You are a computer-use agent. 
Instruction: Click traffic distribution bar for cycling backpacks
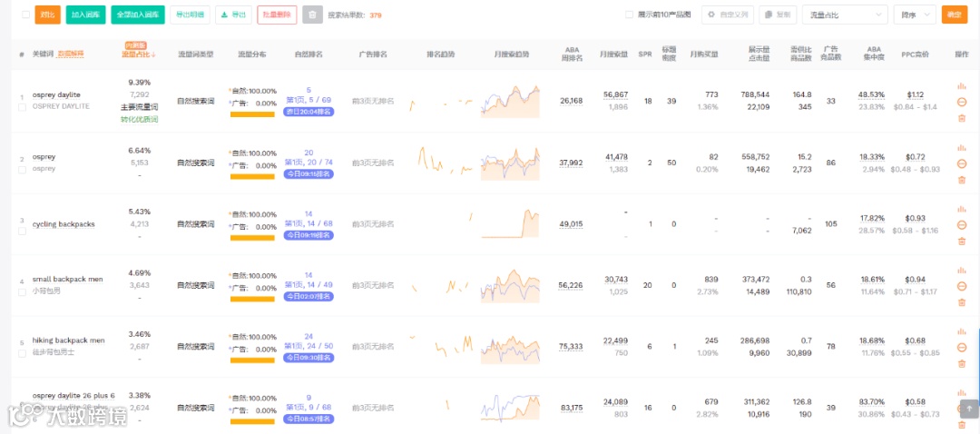click(252, 238)
